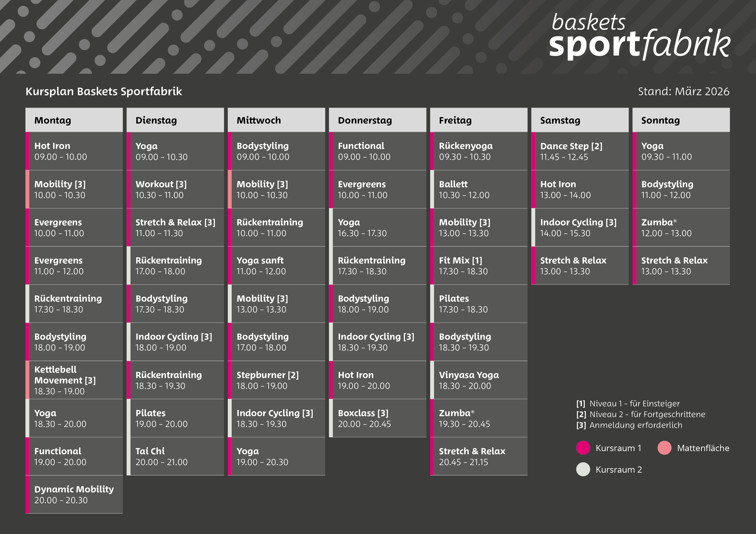Click Monday's Kettlebell Movement class
The image size is (756, 534).
point(74,380)
